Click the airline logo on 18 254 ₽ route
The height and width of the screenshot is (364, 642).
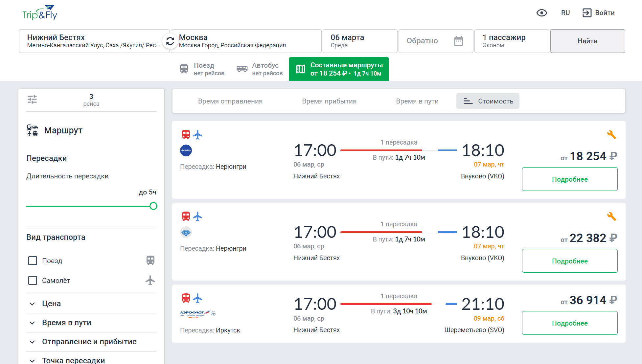coord(186,150)
